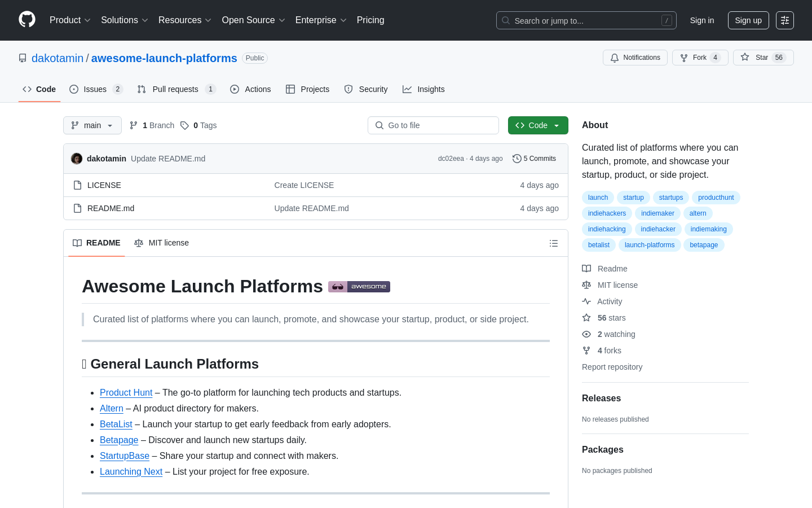Open the dakotamin owner link
812x508 pixels.
pos(58,58)
